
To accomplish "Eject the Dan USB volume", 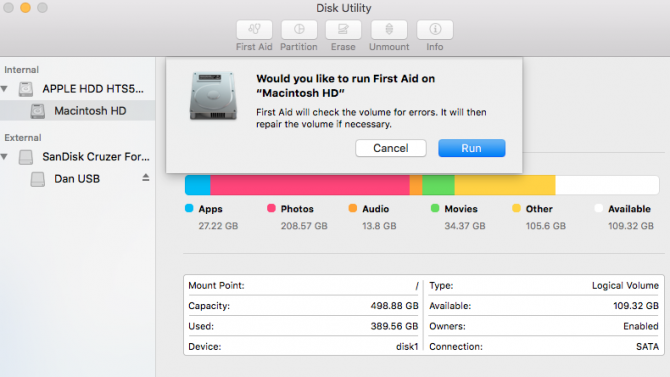I will coord(146,177).
